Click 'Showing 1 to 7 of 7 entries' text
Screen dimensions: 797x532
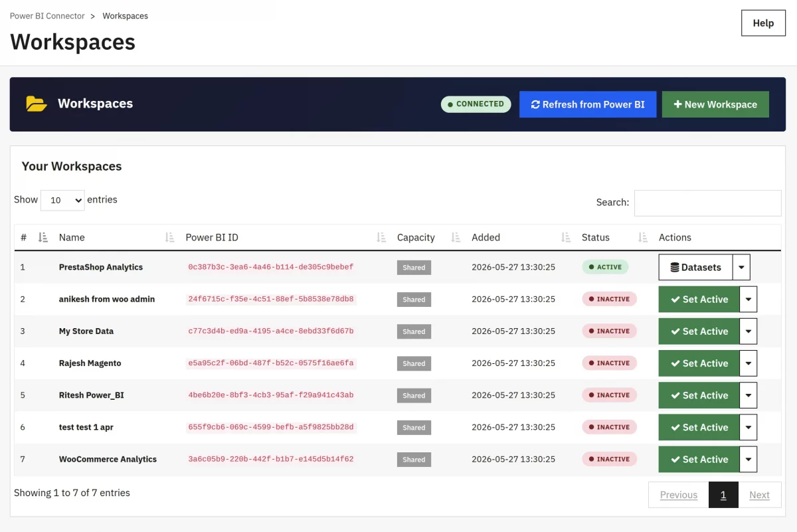tap(72, 493)
